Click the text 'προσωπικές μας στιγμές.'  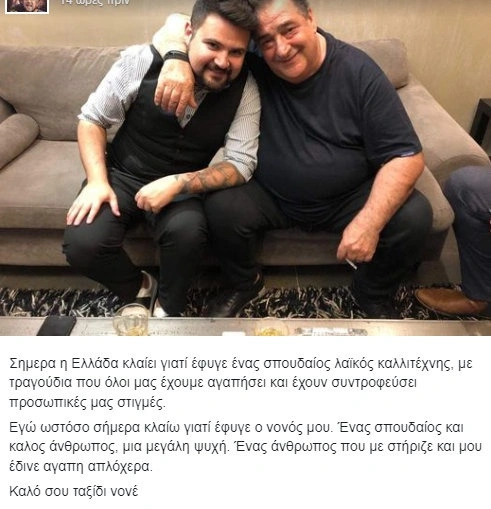tap(87, 402)
